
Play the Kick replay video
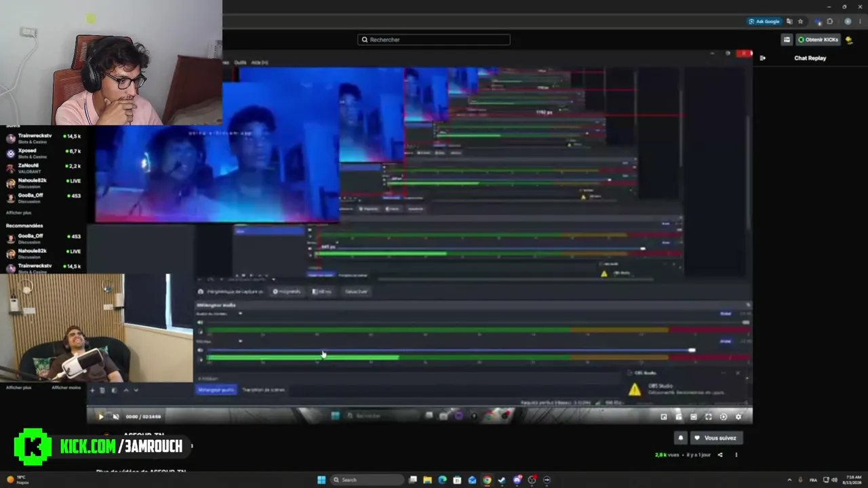pyautogui.click(x=101, y=416)
